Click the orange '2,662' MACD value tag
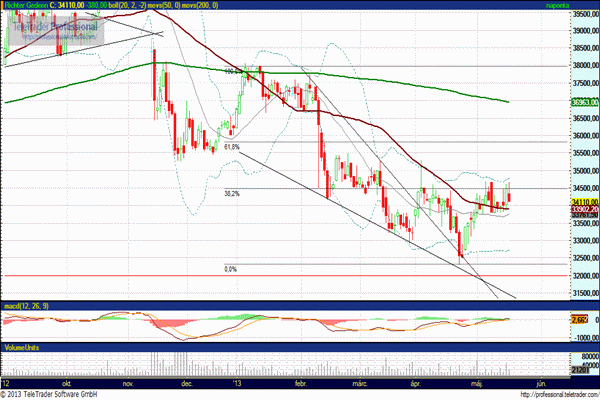Viewport: 600px width, 400px height. pos(579,320)
